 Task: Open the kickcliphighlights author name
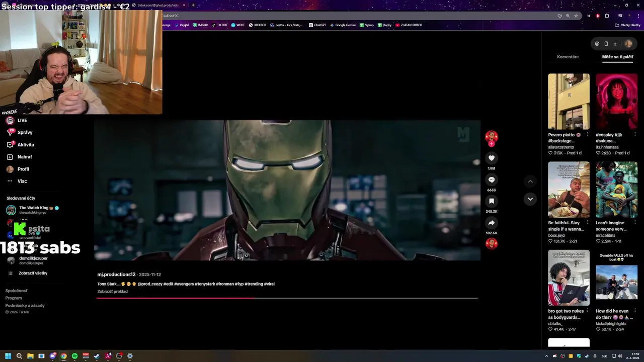pos(611,323)
